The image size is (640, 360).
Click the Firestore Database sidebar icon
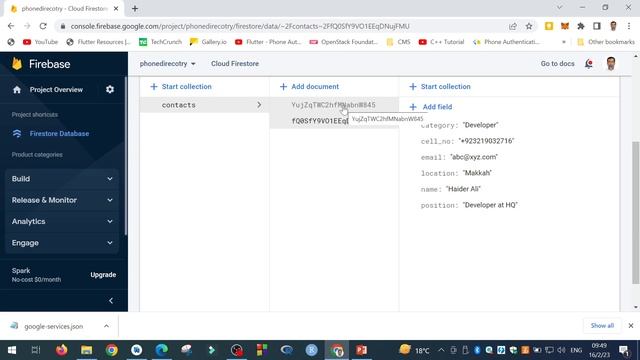click(17, 133)
